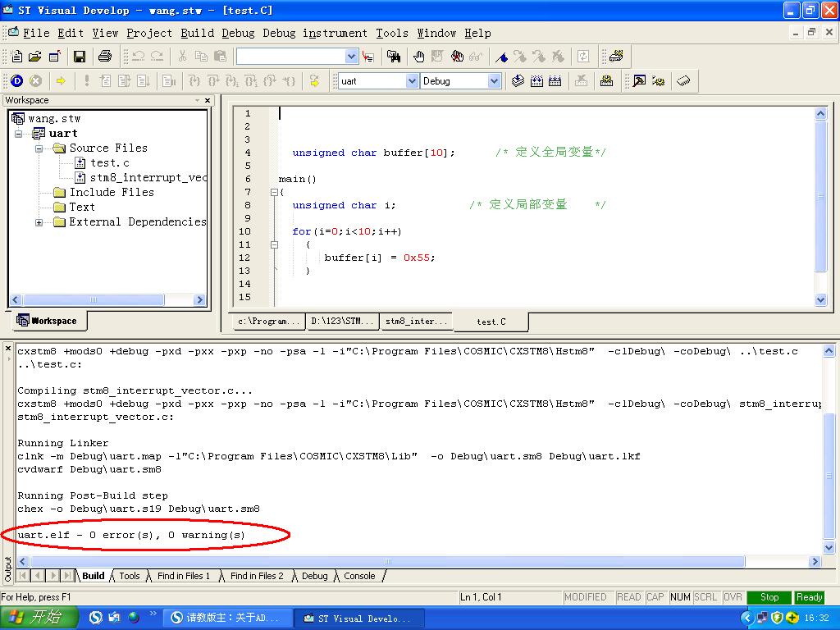
Task: Open the Help menu
Action: [x=477, y=33]
